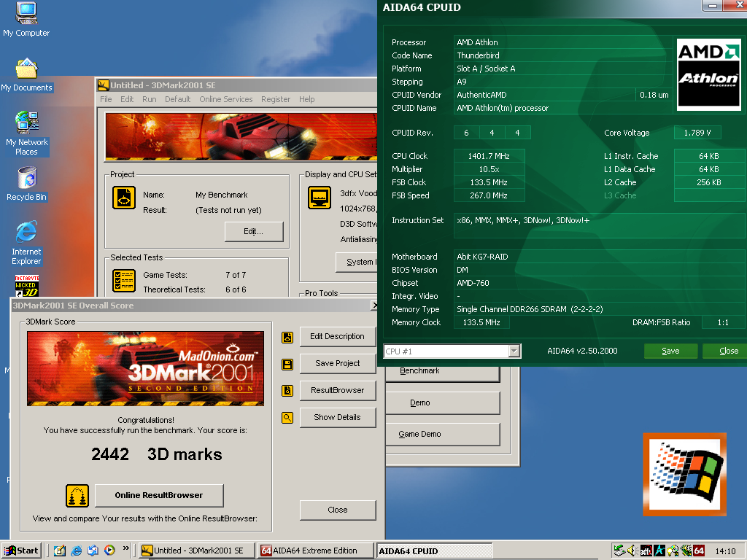Click the Show Details button
The image size is (747, 560).
tap(337, 417)
